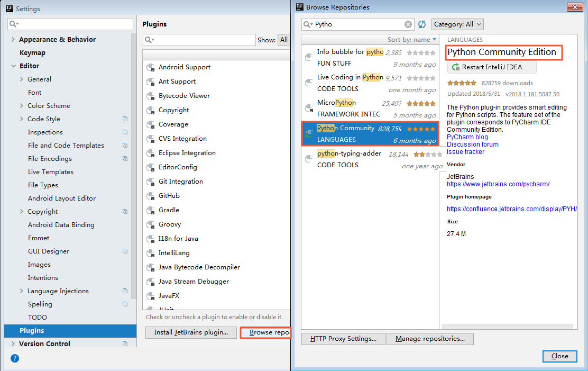This screenshot has height=371, width=588.
Task: Select Live Templates in Settings tree
Action: 51,172
